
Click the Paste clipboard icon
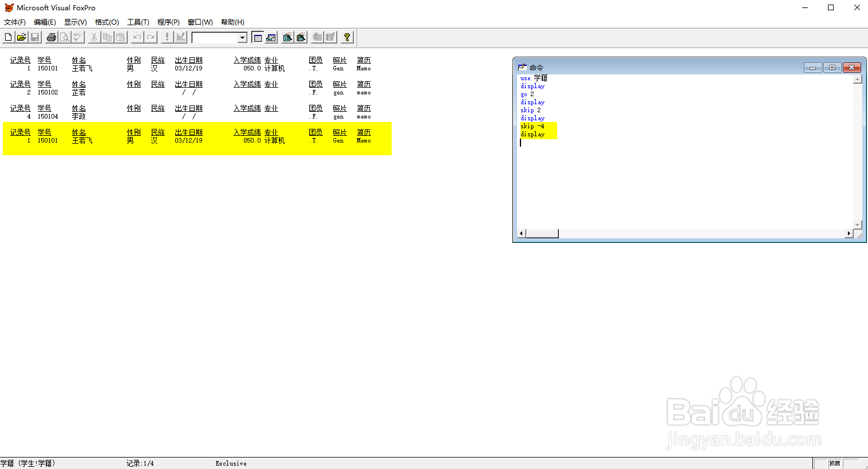121,37
